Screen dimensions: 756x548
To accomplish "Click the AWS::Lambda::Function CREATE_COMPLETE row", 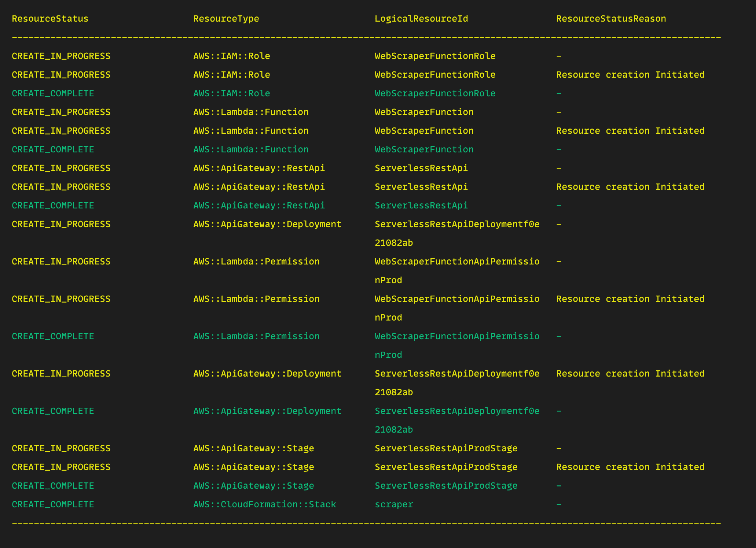I will (x=251, y=149).
